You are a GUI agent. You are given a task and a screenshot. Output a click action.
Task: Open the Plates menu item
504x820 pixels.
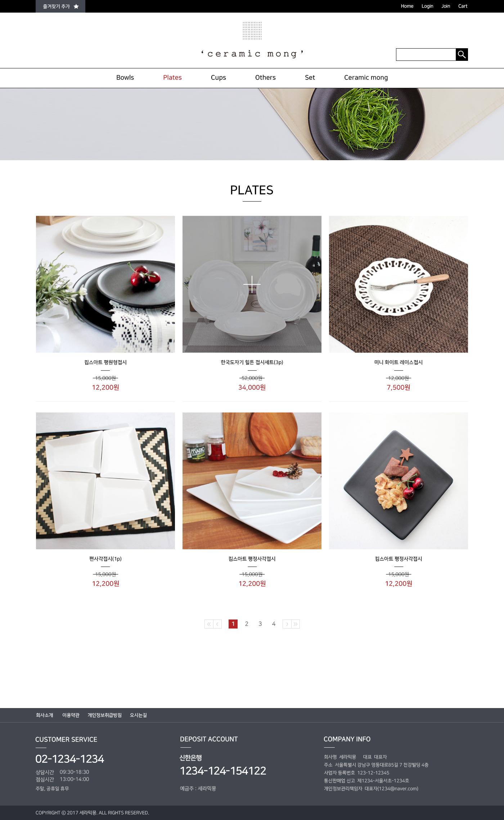click(x=172, y=78)
